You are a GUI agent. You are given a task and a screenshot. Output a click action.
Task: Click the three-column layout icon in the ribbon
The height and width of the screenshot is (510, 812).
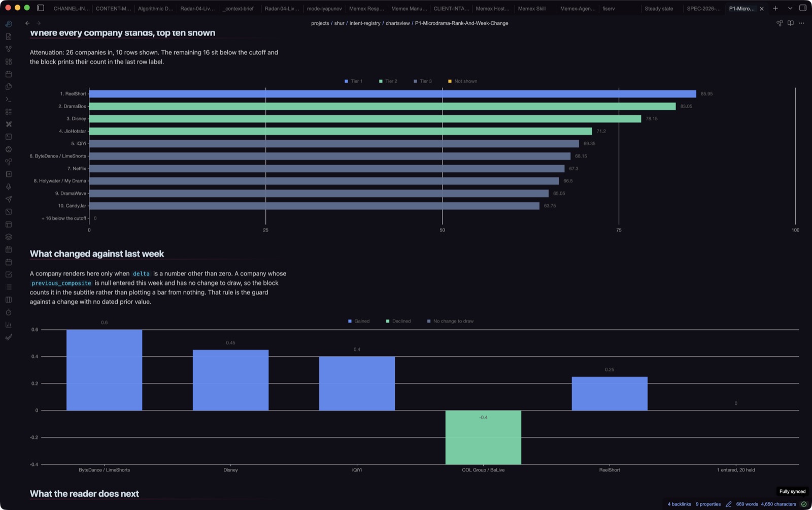[x=9, y=300]
